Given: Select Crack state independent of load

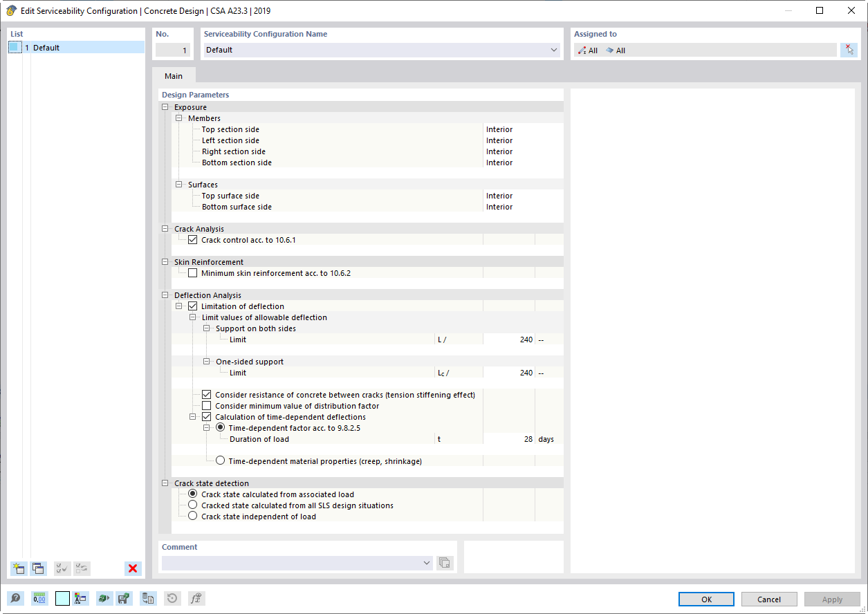Looking at the screenshot, I should point(192,514).
